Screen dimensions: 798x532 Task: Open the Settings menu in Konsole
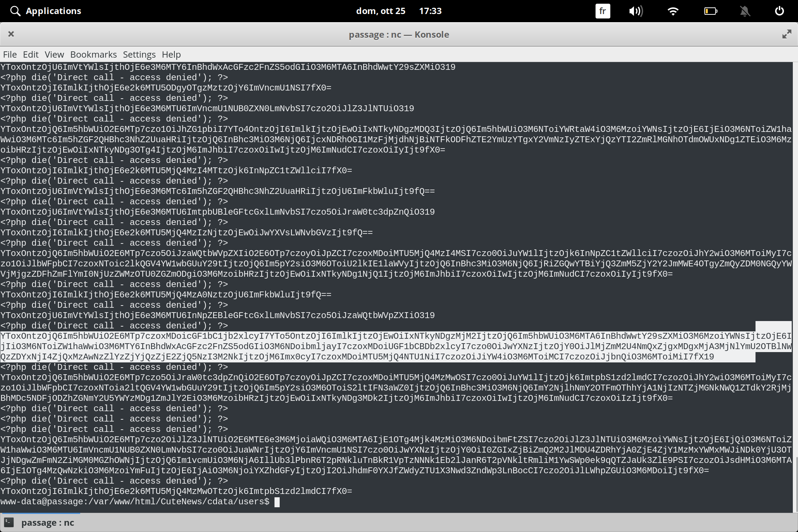[139, 54]
